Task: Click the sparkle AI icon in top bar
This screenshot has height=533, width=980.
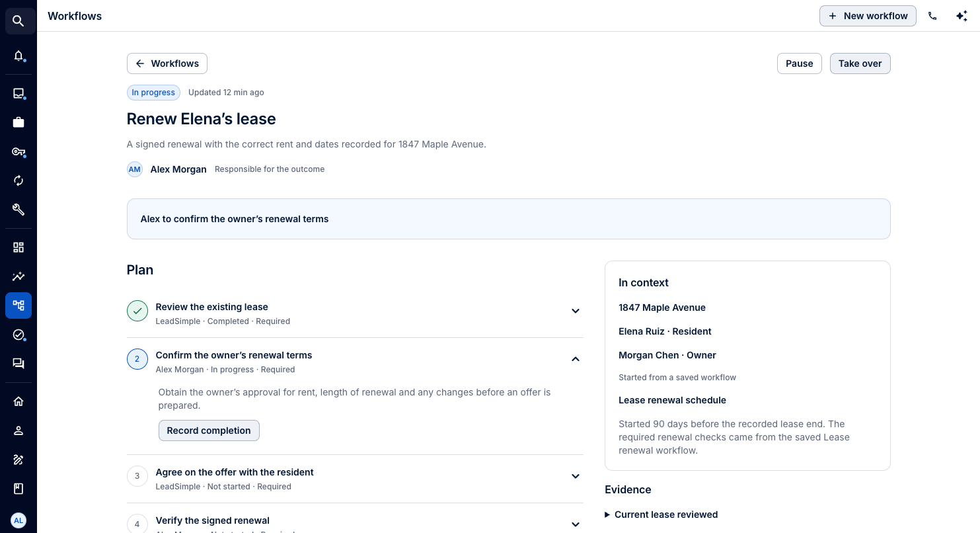Action: coord(961,16)
